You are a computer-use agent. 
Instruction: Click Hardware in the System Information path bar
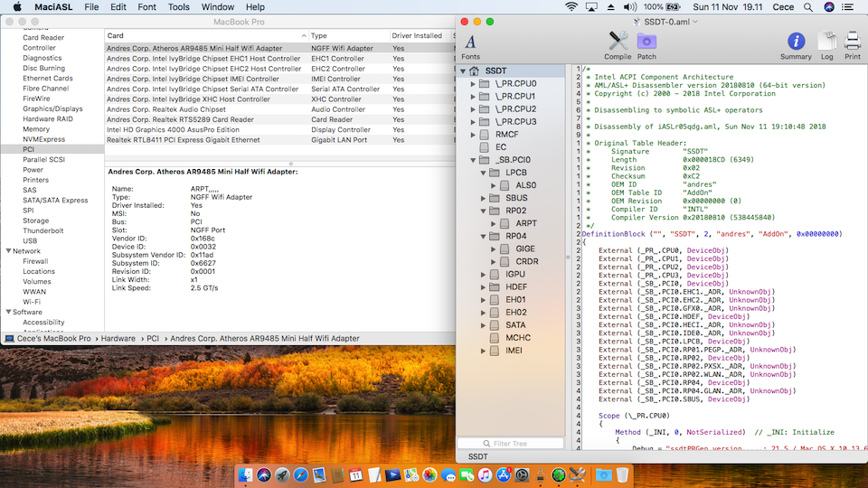pyautogui.click(x=118, y=339)
